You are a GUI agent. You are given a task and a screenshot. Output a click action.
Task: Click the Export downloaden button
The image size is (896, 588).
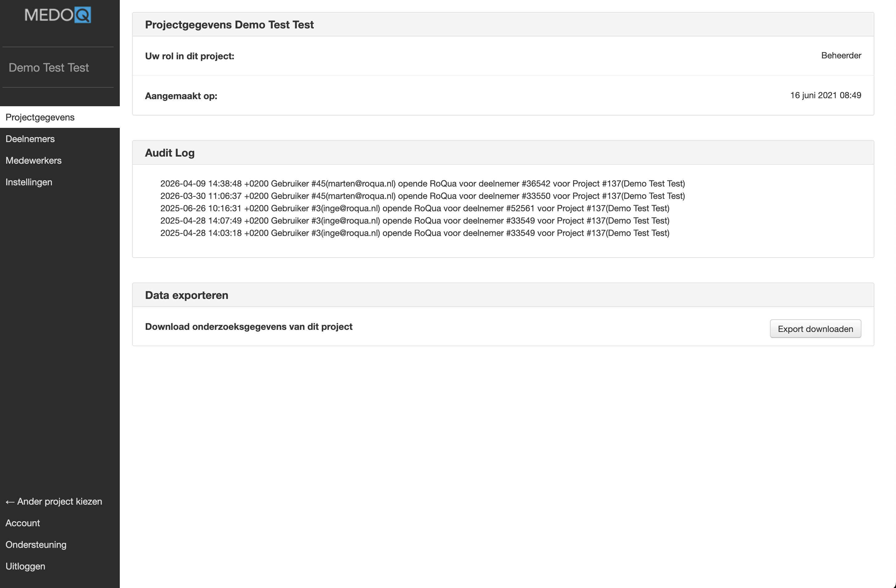tap(815, 329)
